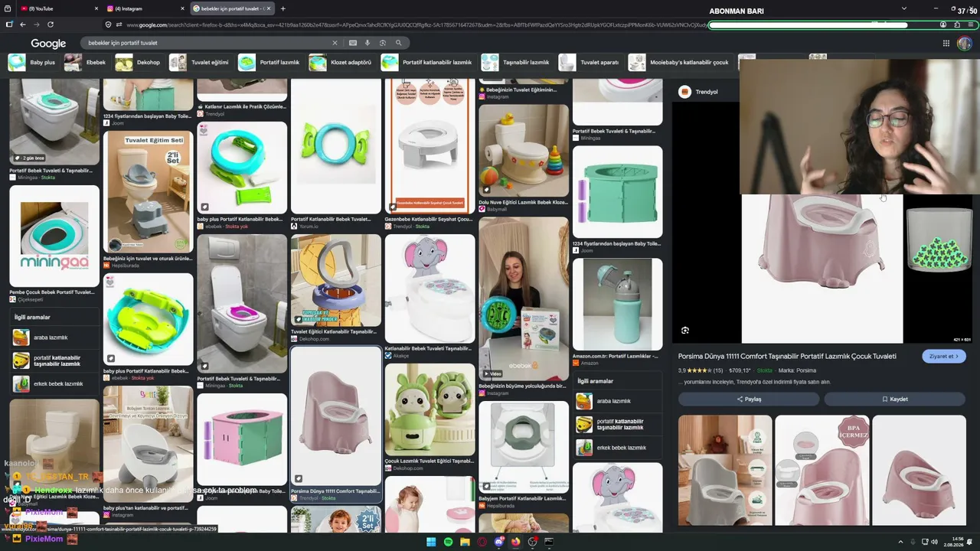Open the elephant potty image result

click(430, 289)
